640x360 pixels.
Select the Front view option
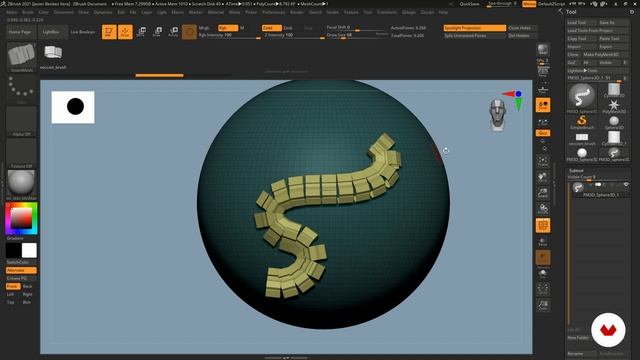coord(13,287)
